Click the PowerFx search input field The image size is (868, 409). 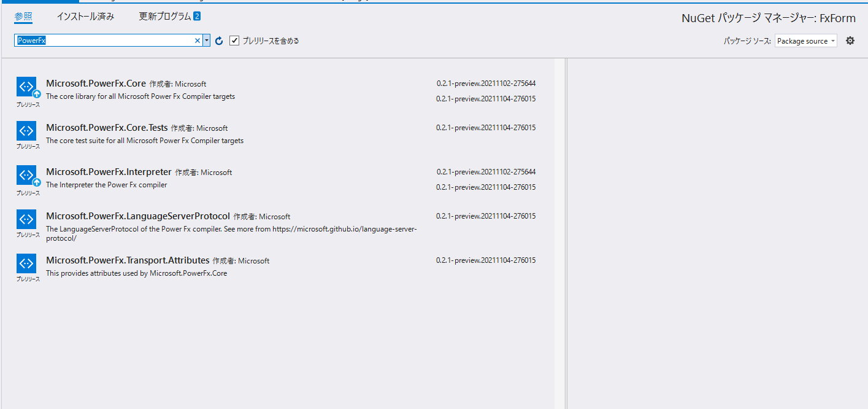[104, 41]
